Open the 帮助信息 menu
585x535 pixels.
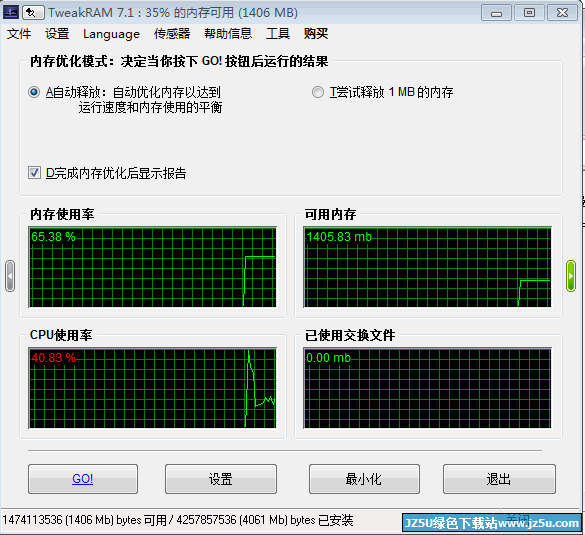tap(228, 34)
